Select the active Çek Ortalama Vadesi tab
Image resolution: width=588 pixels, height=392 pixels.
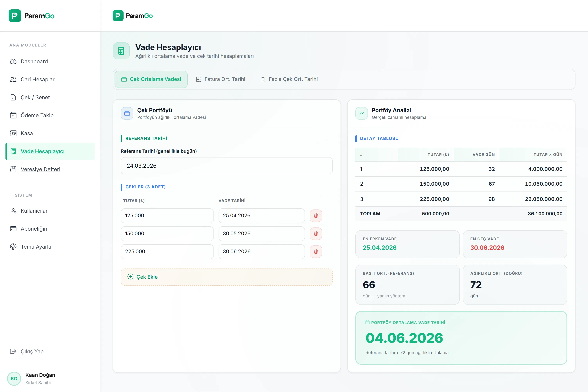click(x=151, y=79)
